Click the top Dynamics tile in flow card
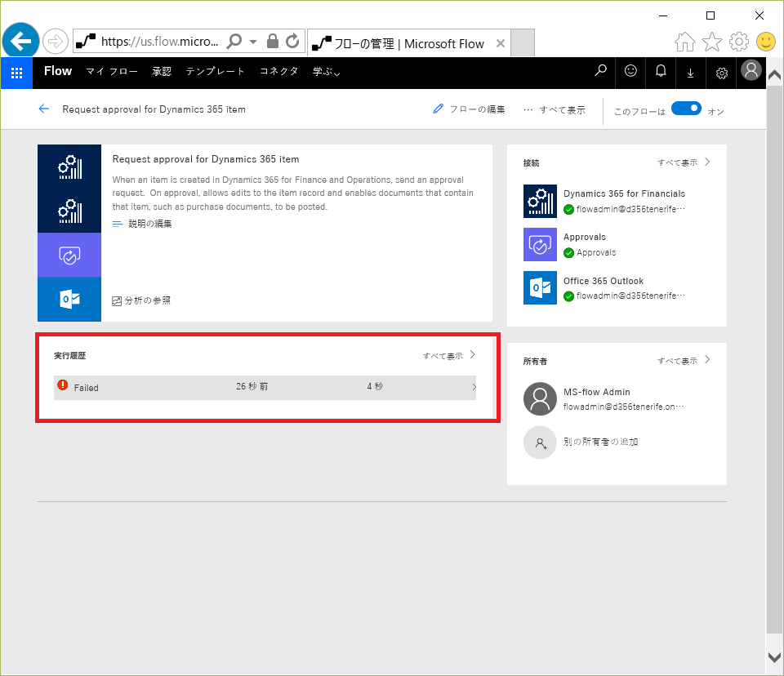 69,167
